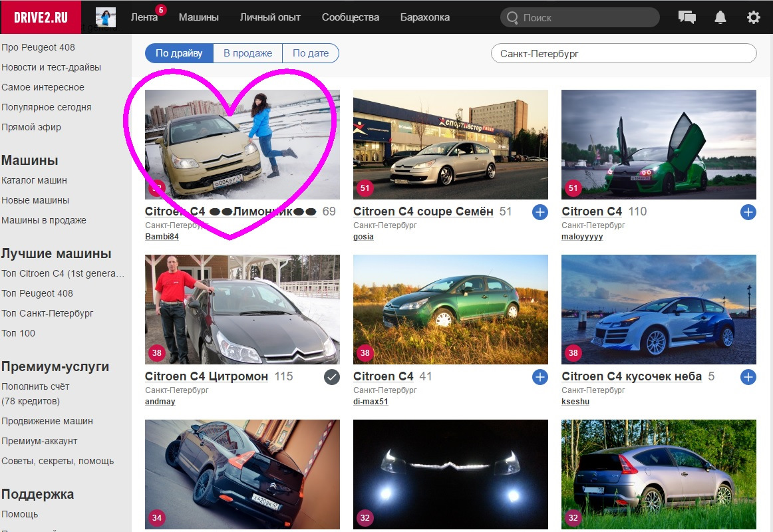The image size is (773, 532).
Task: Click the 51 badge on green Citroen photo
Action: [573, 188]
